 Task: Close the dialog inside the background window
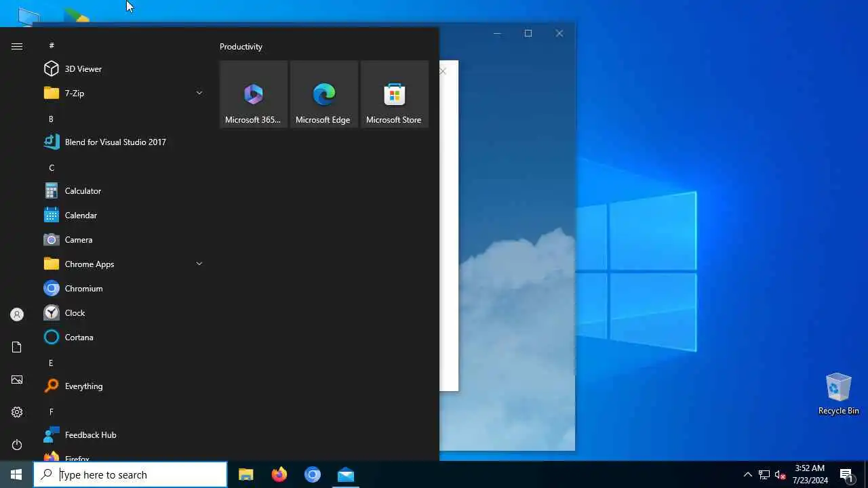pos(443,70)
